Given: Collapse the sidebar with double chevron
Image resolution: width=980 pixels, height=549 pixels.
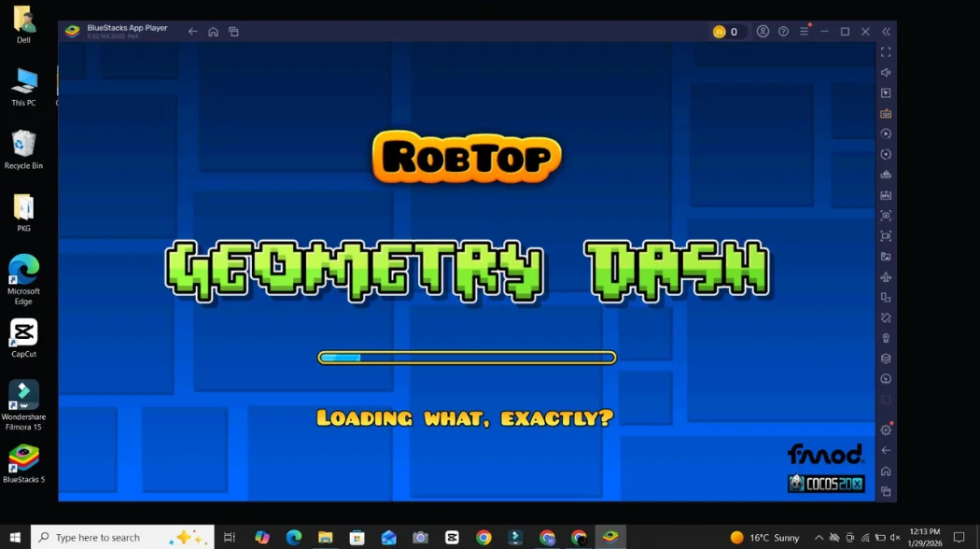Looking at the screenshot, I should coord(886,32).
